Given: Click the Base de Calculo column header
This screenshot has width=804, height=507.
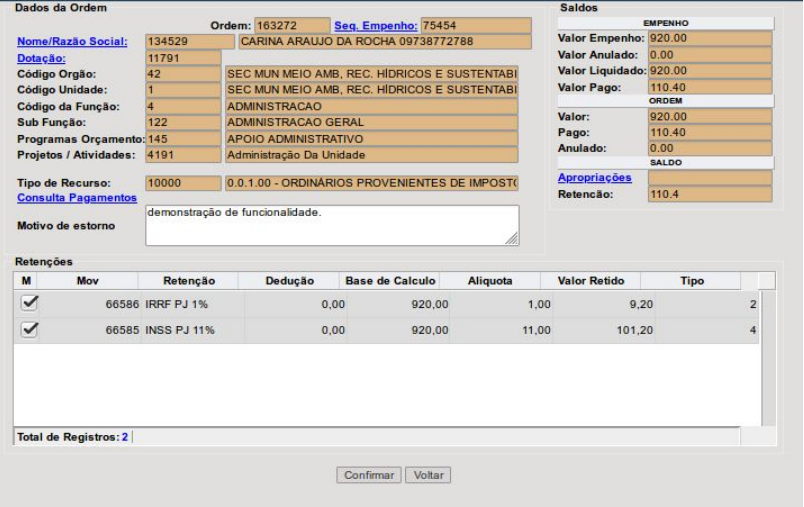Looking at the screenshot, I should click(389, 281).
